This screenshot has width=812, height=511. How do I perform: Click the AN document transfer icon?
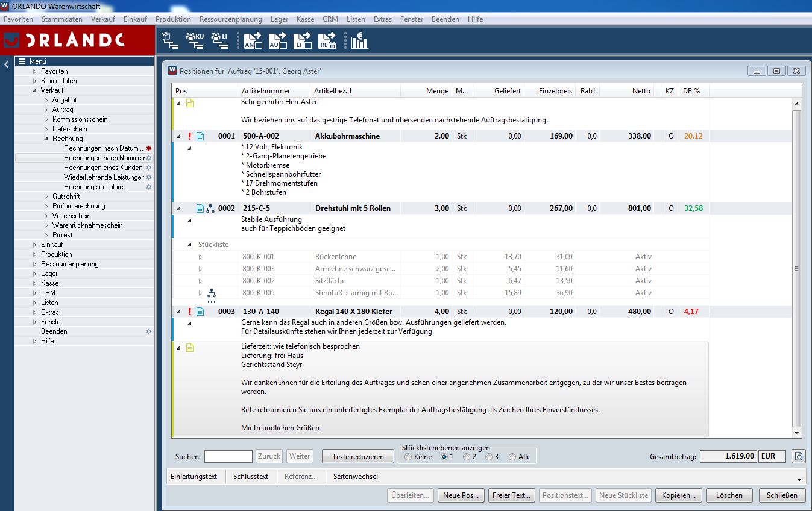(x=253, y=40)
